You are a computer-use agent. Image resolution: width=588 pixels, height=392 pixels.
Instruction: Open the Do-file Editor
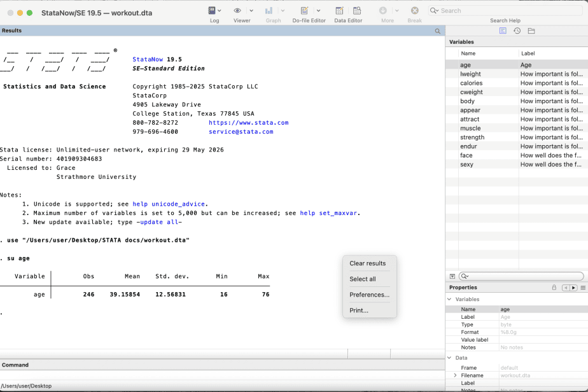(305, 11)
